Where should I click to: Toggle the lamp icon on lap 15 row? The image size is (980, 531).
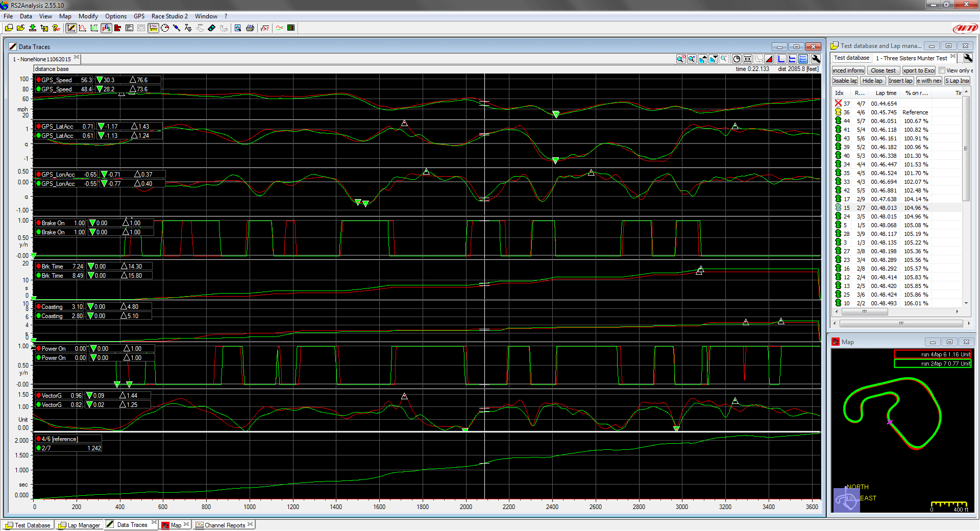838,207
